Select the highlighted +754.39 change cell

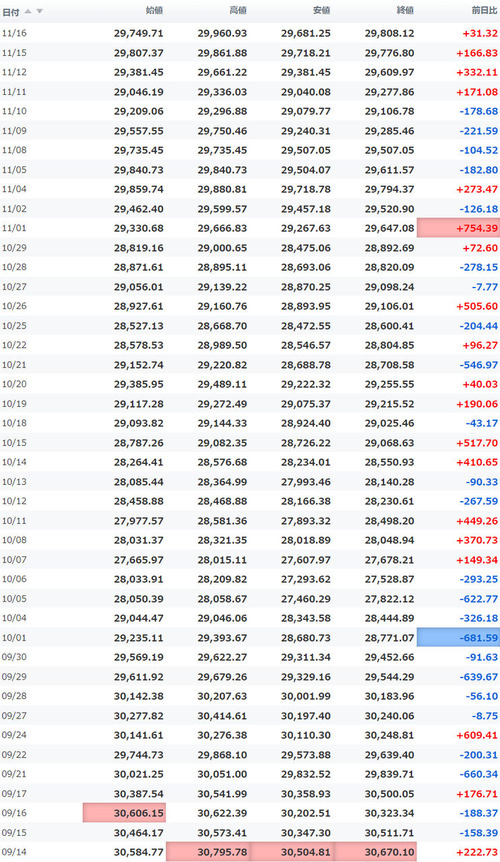pyautogui.click(x=458, y=228)
